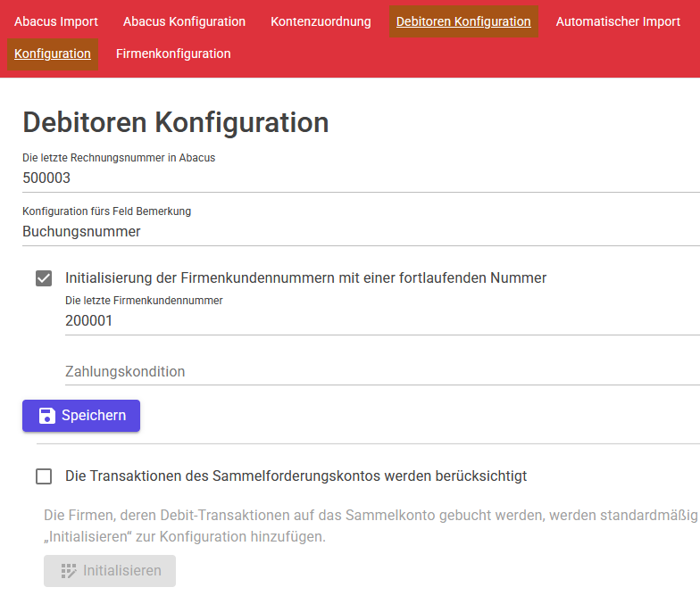Click the gray Sammelkonto description paragraph
700x604 pixels.
pos(371,526)
